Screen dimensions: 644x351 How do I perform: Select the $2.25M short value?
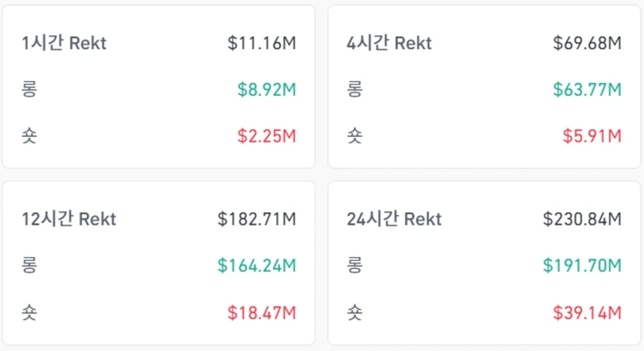266,136
